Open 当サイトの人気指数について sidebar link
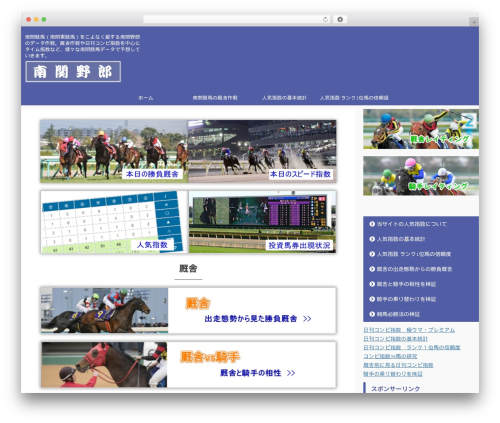 411,224
